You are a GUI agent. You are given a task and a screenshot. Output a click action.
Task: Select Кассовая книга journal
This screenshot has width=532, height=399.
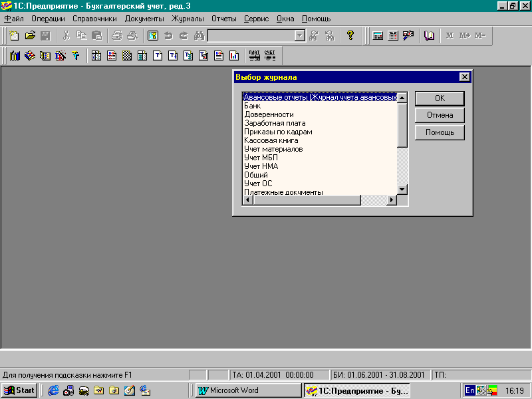pyautogui.click(x=320, y=140)
